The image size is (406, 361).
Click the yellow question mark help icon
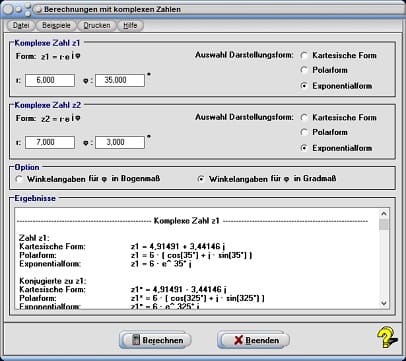click(387, 337)
